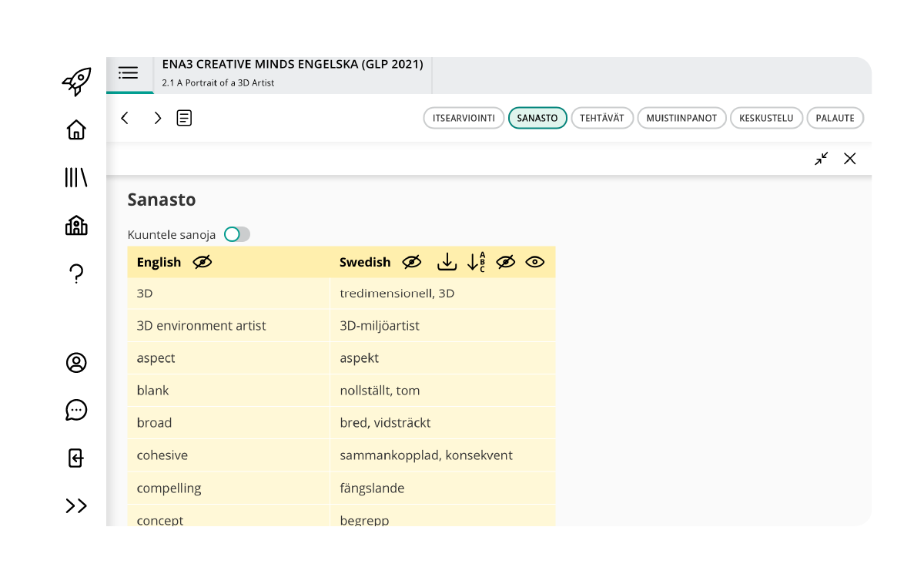Click the rocket logo icon
The height and width of the screenshot is (584, 924).
76,81
